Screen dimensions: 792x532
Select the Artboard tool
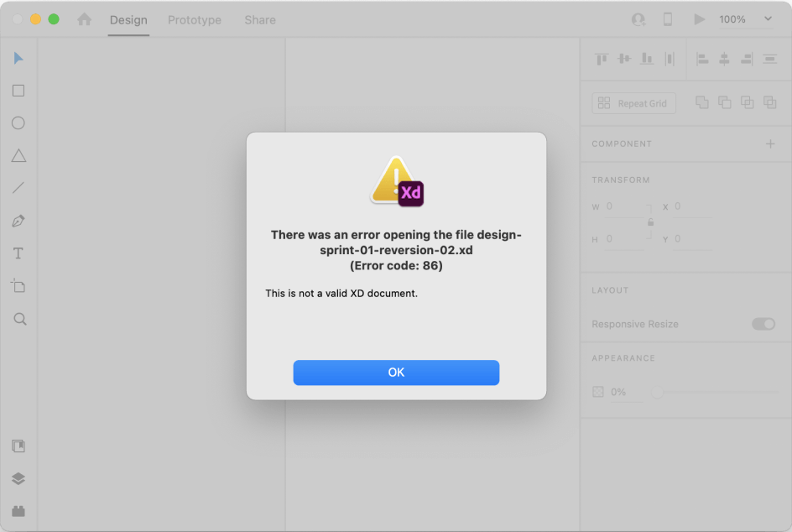pyautogui.click(x=18, y=286)
